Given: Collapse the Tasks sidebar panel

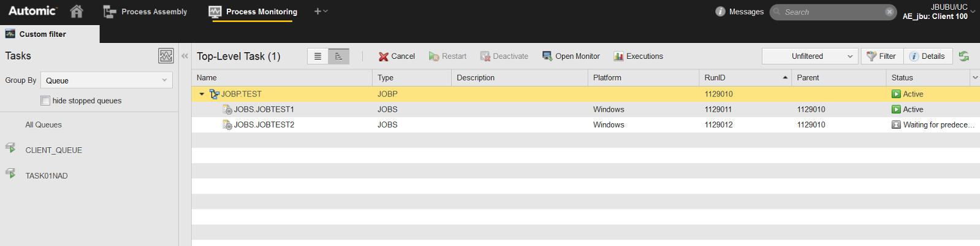Looking at the screenshot, I should click(x=185, y=56).
